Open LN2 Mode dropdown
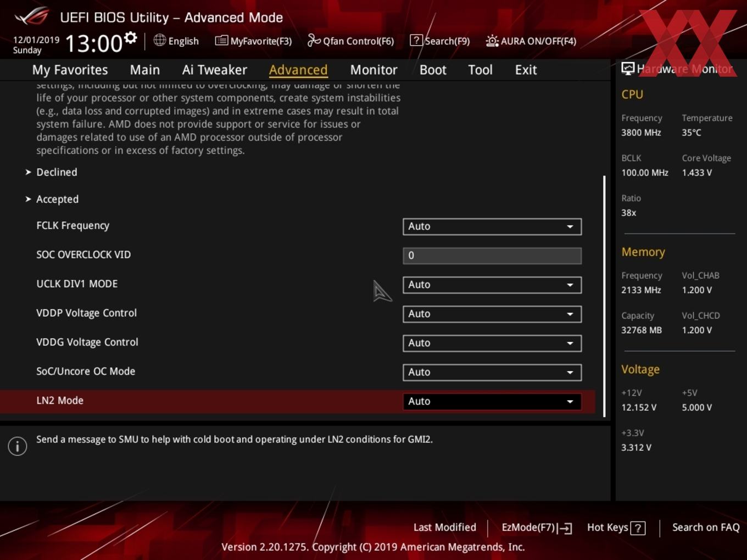Viewport: 747px width, 560px height. click(x=492, y=401)
